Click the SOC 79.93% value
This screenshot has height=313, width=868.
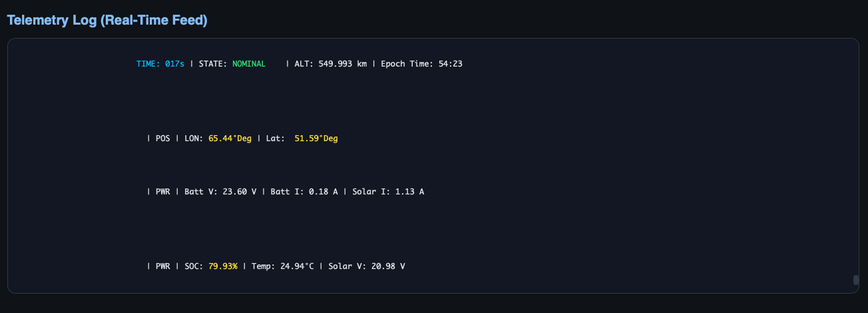(223, 266)
